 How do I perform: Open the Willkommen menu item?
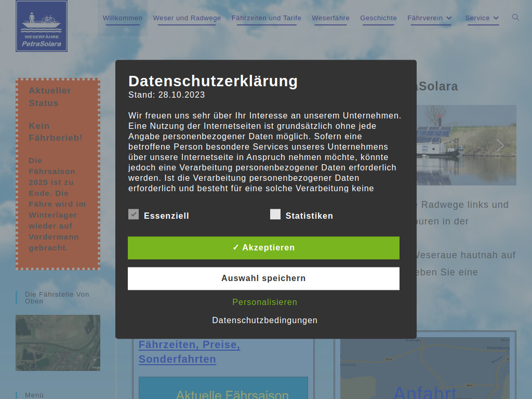pos(122,18)
